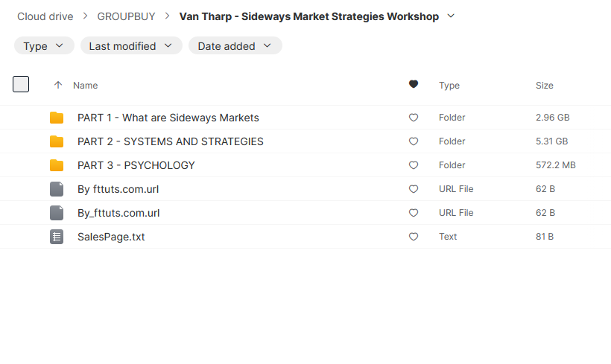
Task: Click the SalesPage.txt text file icon
Action: 57,237
